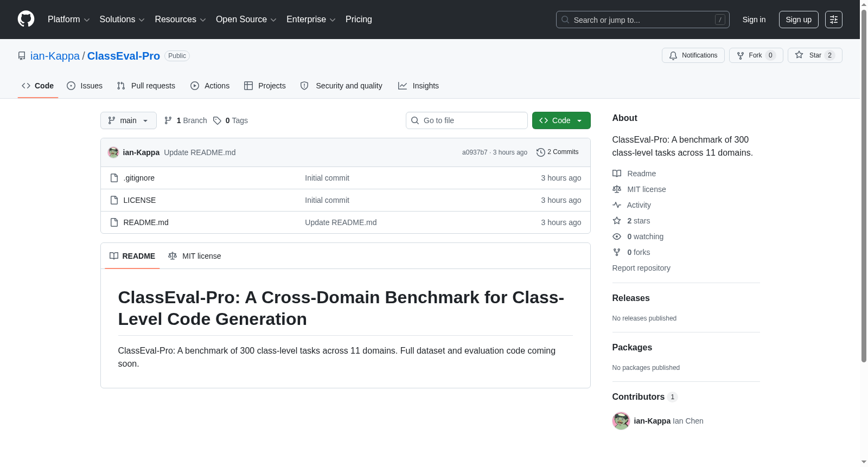Open the ClassEval-Pro repository link
Screen dimensions: 868x467
[124, 56]
